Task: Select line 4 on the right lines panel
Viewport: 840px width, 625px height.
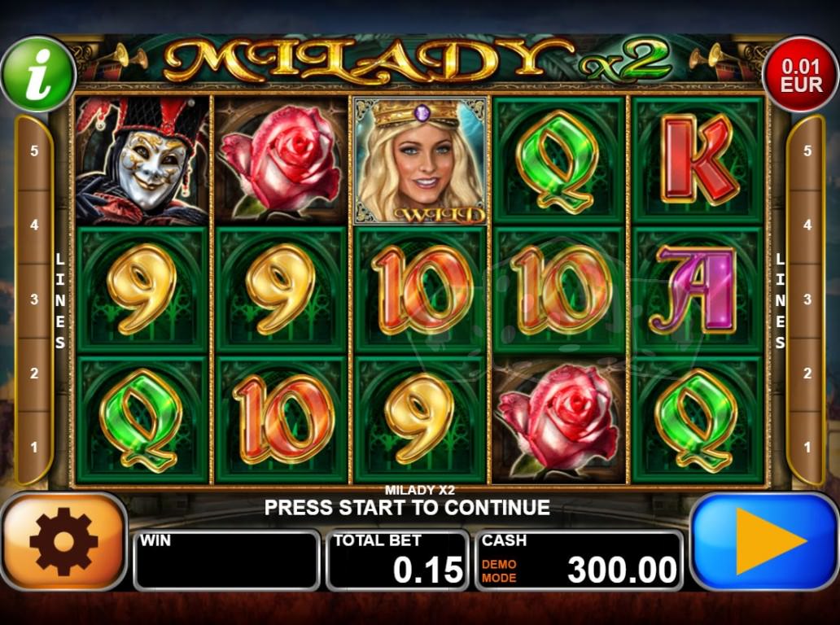Action: pos(807,225)
